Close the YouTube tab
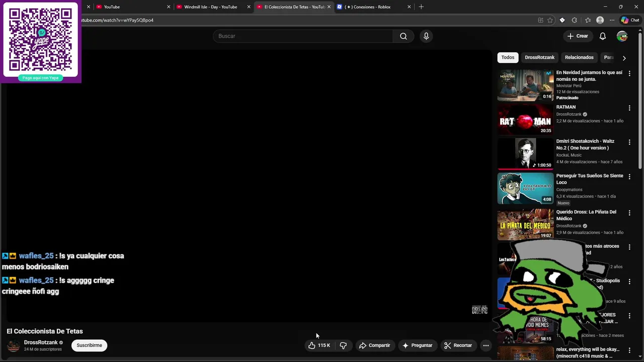 point(169,7)
